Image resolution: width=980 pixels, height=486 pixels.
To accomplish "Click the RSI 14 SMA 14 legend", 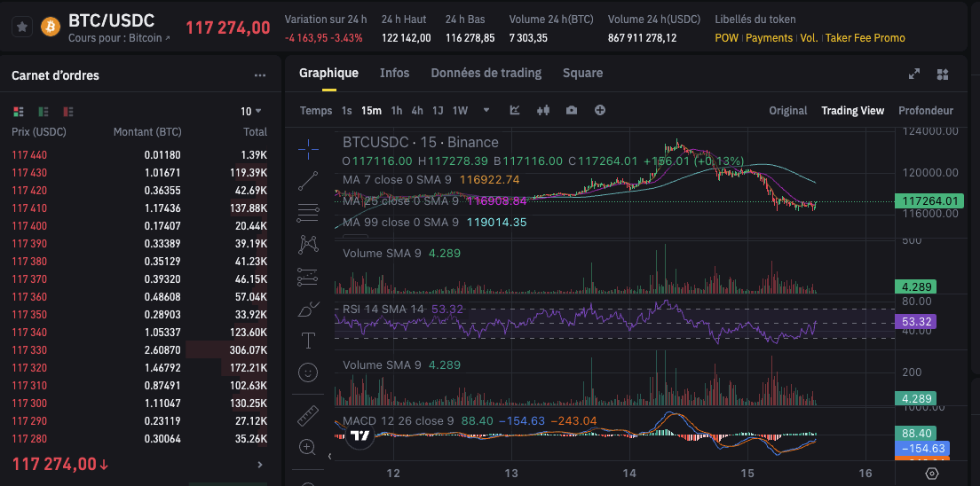I will click(403, 310).
